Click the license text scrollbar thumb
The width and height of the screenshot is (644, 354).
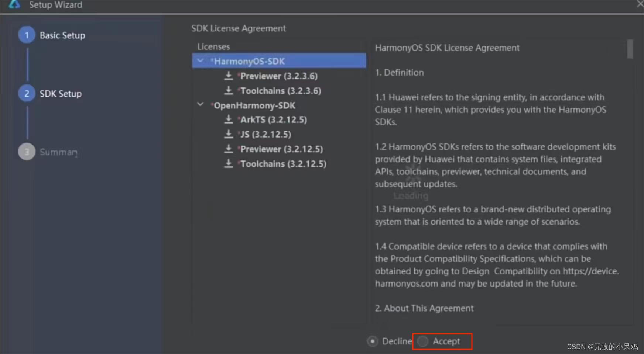pos(630,49)
